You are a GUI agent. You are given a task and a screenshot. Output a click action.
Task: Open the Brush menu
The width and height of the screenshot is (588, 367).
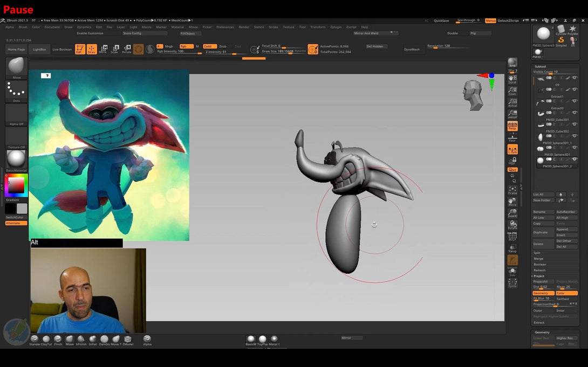(x=23, y=27)
